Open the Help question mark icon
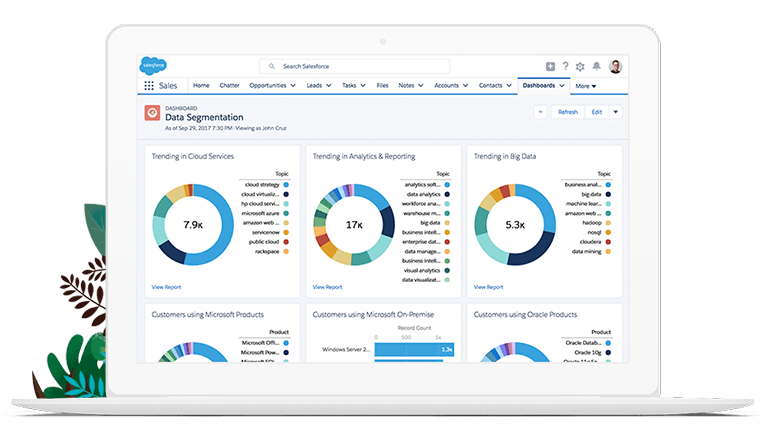This screenshot has height=448, width=768. tap(566, 66)
